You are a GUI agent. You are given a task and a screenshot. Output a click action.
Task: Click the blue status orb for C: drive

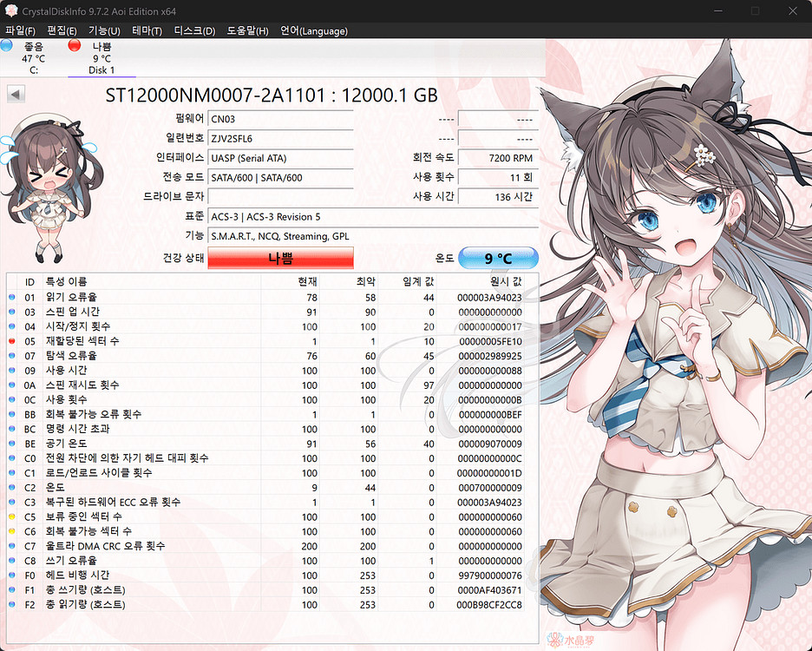7,46
